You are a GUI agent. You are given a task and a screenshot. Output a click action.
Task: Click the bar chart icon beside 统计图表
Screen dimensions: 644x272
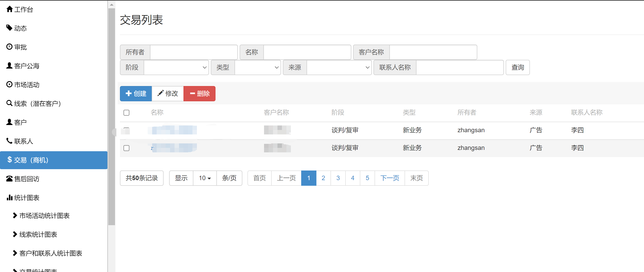pos(9,197)
